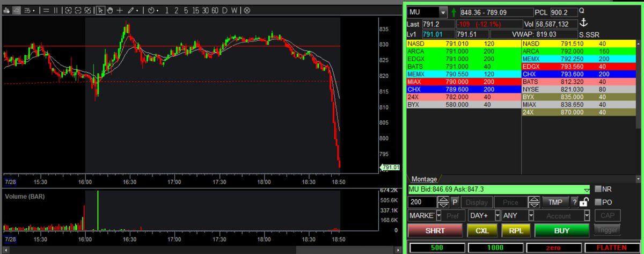
Task: Click the red FLATTEN button
Action: [612, 248]
